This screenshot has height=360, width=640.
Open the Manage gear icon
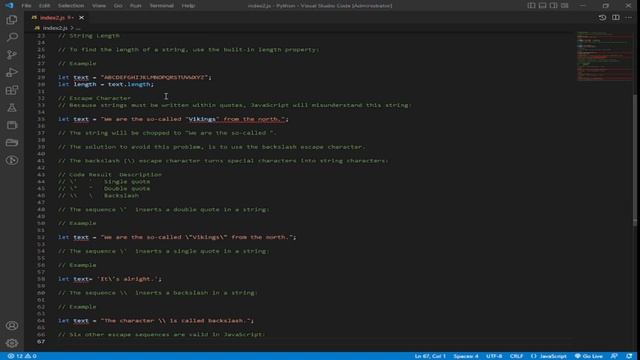pyautogui.click(x=12, y=343)
